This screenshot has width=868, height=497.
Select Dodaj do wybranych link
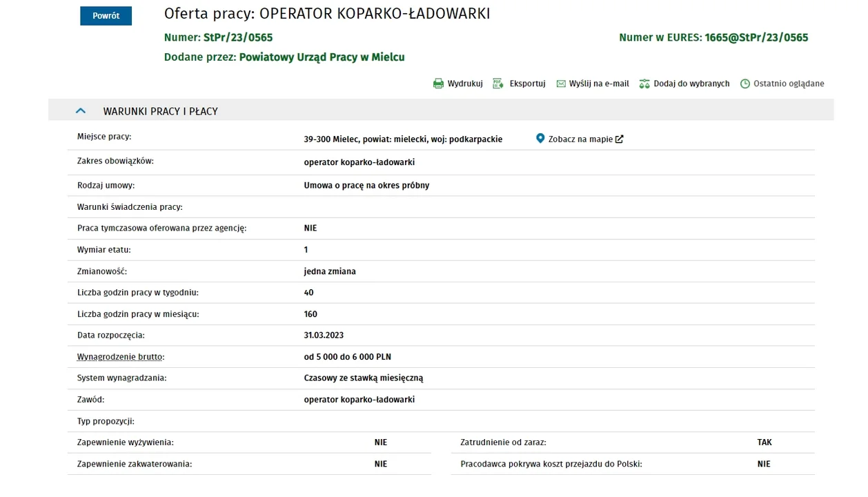click(x=691, y=84)
